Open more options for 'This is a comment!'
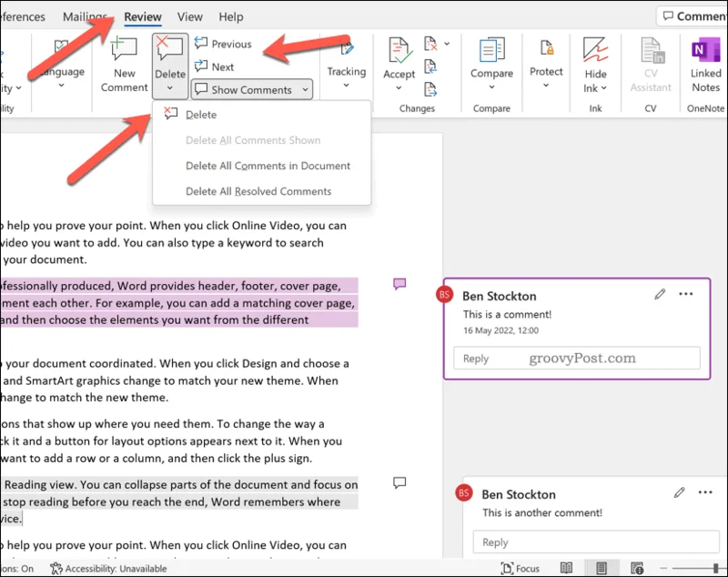 tap(686, 294)
